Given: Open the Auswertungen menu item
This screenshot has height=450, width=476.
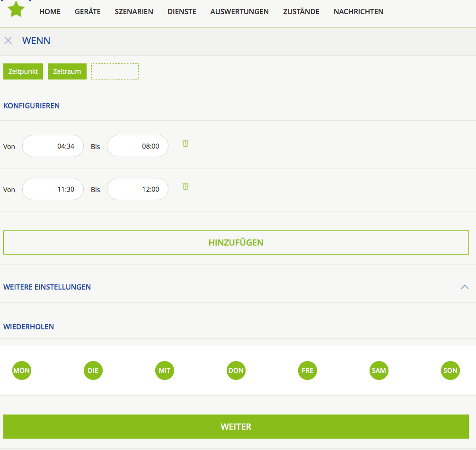Looking at the screenshot, I should (x=239, y=12).
